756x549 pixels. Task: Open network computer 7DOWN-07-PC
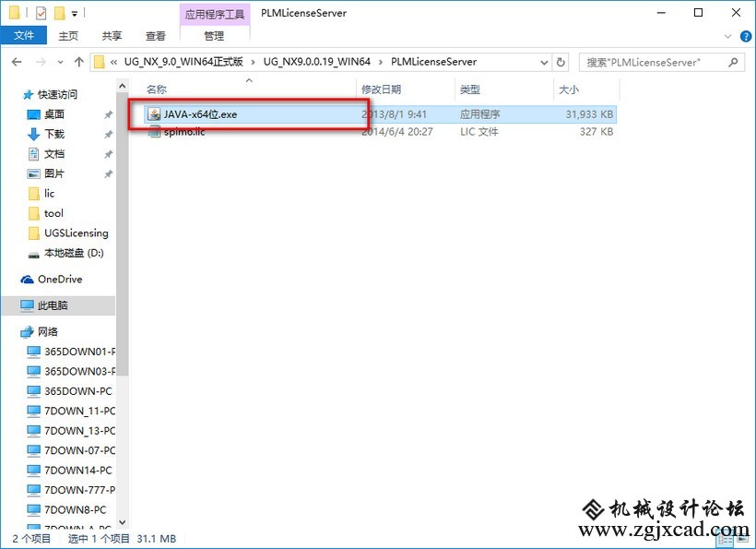click(79, 450)
